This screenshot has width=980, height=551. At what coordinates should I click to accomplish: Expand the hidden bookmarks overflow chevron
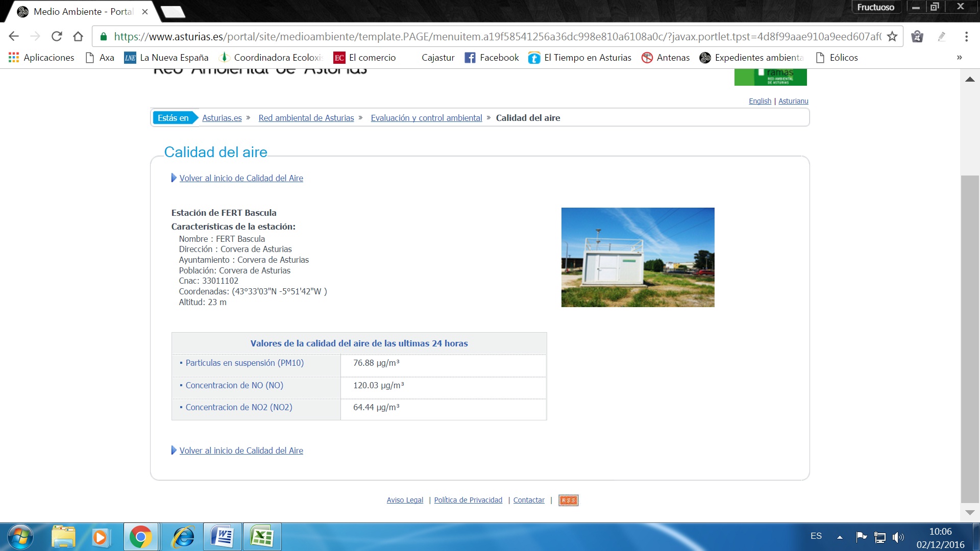pyautogui.click(x=959, y=58)
